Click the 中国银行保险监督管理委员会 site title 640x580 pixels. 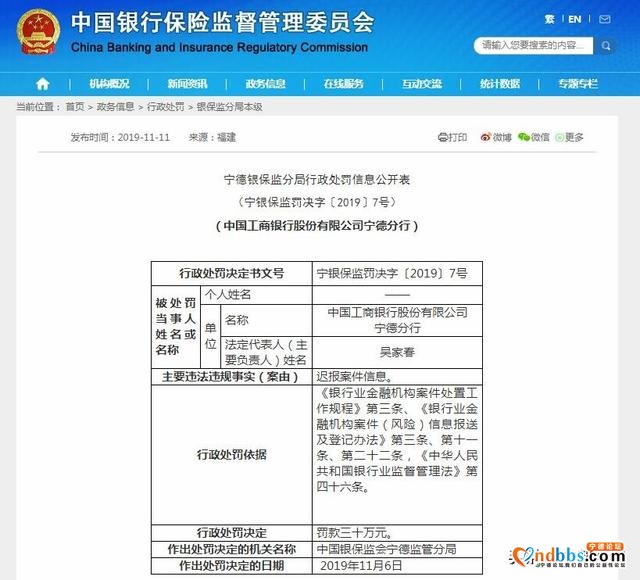coord(222,22)
